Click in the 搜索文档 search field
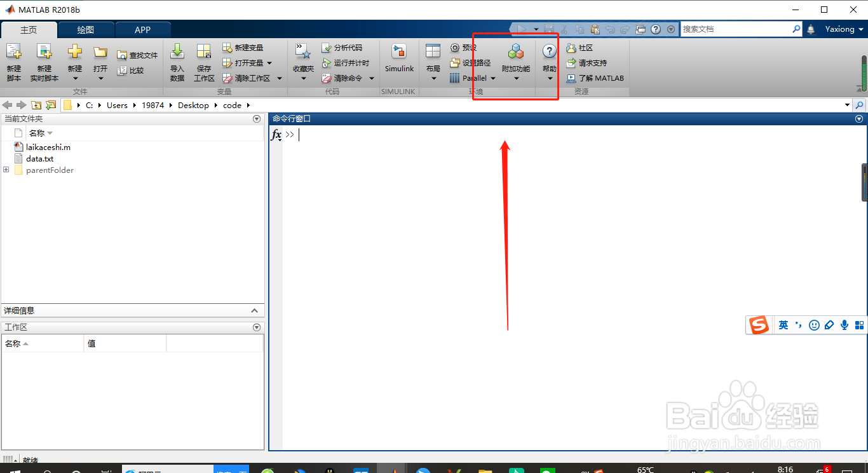The height and width of the screenshot is (473, 868). (736, 29)
